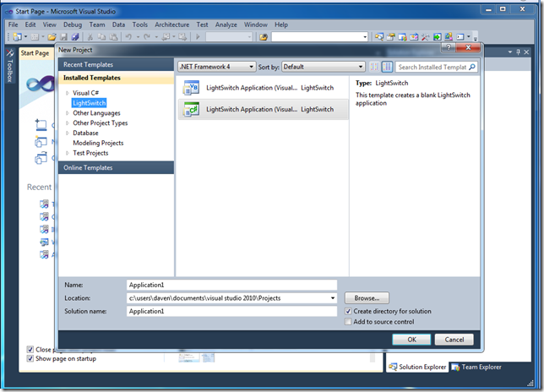This screenshot has width=544, height=392.
Task: Click the Save All toolbar icon
Action: pos(75,37)
